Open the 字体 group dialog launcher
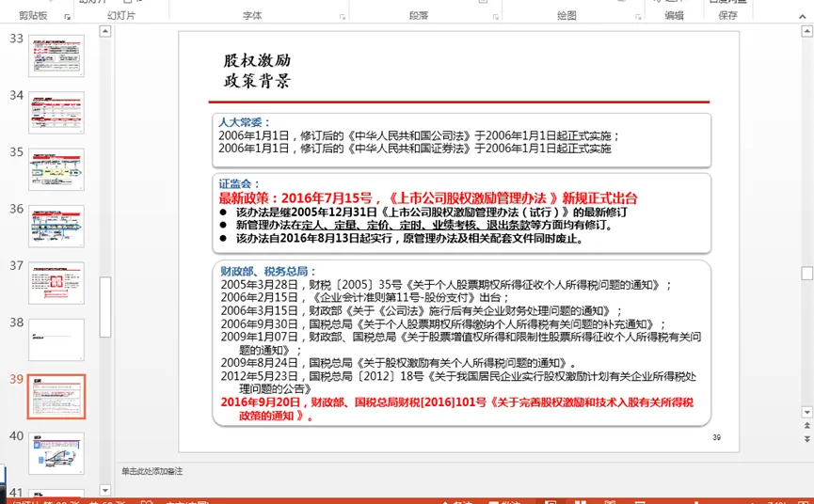This screenshot has height=504, width=814. pos(343,17)
